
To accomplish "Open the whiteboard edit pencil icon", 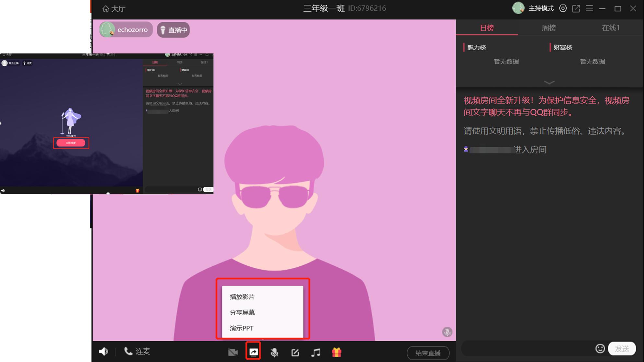I will coord(295,352).
